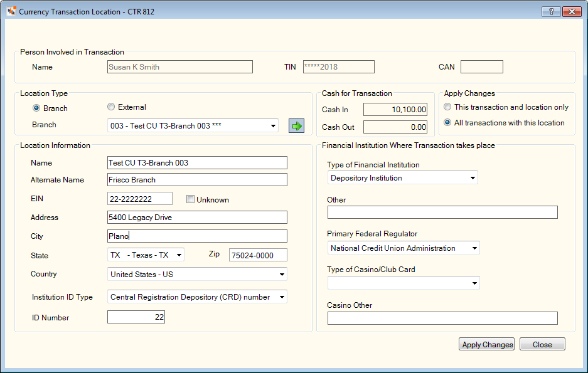
Task: Click the Other institution text field
Action: [442, 213]
